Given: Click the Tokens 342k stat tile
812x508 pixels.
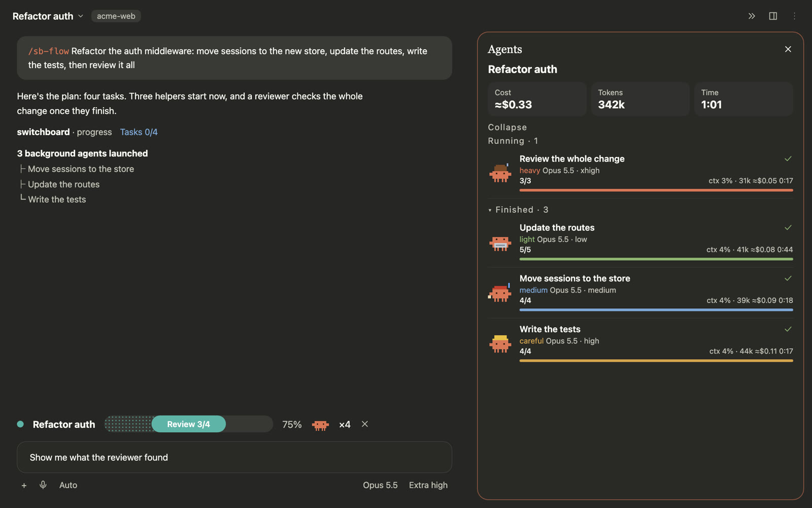Looking at the screenshot, I should tap(640, 99).
